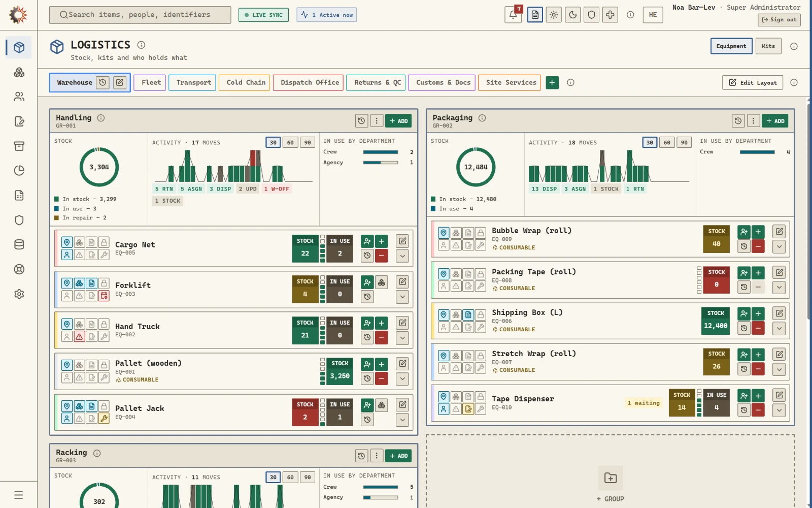Click Edit Layout button

753,83
